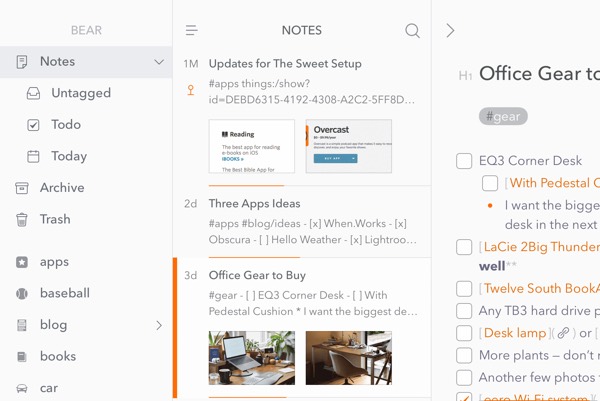Image resolution: width=600 pixels, height=401 pixels.
Task: Check the EQ3 Corner Desk checkbox
Action: 464,161
